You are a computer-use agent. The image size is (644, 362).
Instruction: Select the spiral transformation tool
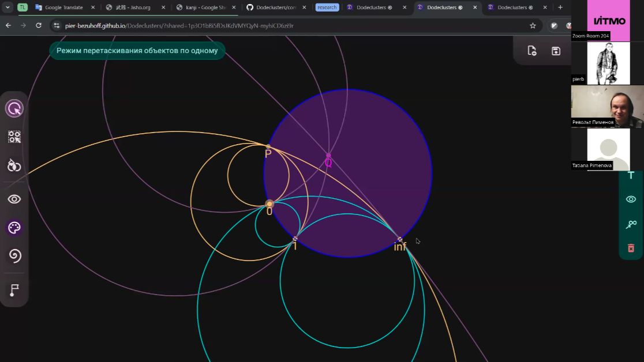coord(15,256)
